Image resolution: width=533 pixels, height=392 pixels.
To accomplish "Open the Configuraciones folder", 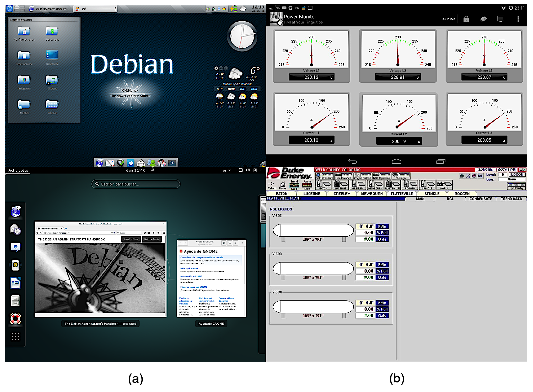I will pyautogui.click(x=24, y=34).
